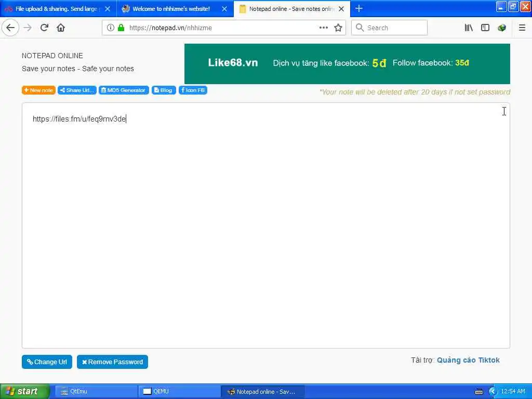Click the Remove Password button
532x399 pixels.
[112, 362]
